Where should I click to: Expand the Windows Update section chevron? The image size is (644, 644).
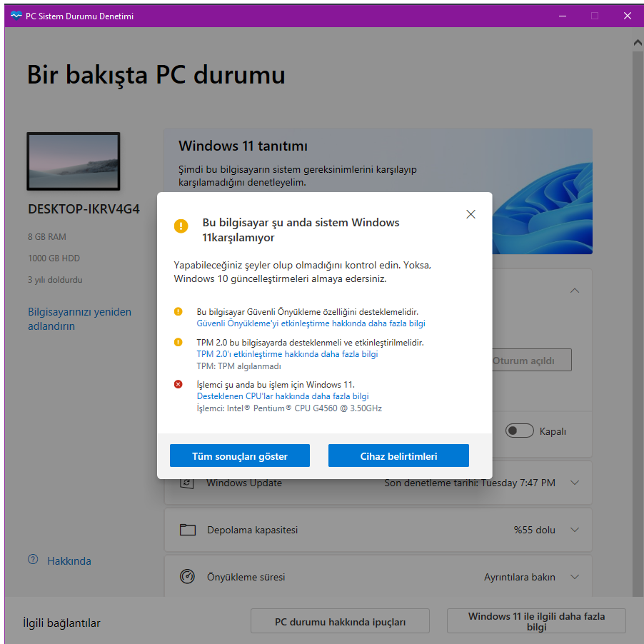[x=575, y=483]
